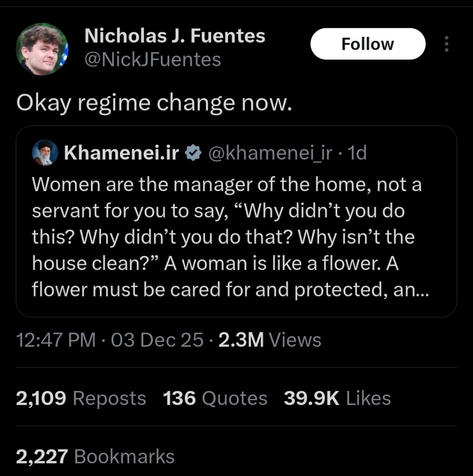Show the 39.9K Likes list
Image resolution: width=473 pixels, height=476 pixels.
tap(337, 398)
